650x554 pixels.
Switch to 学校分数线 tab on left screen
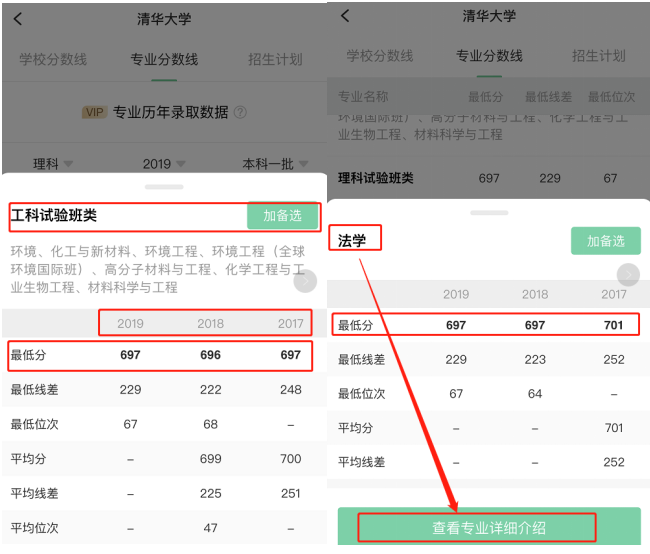click(x=53, y=59)
